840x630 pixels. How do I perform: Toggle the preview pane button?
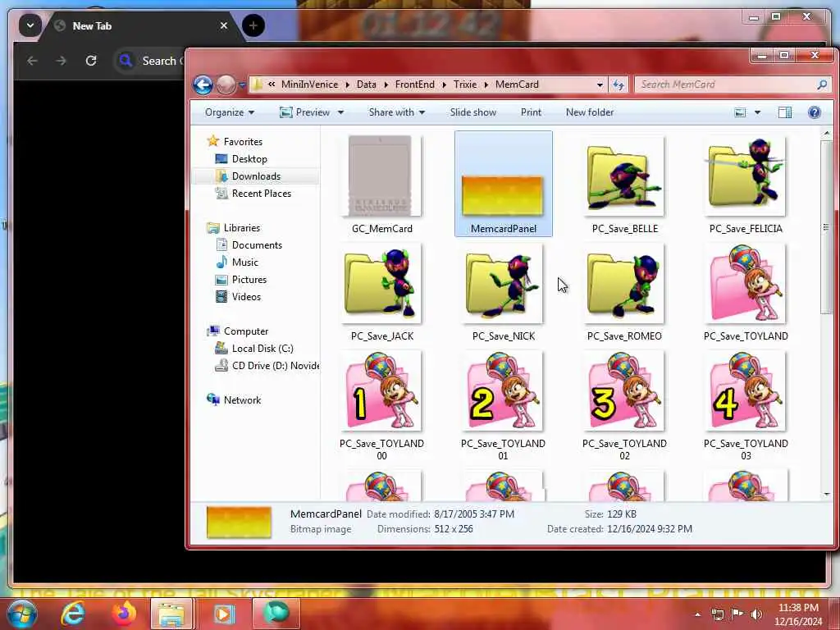click(785, 112)
